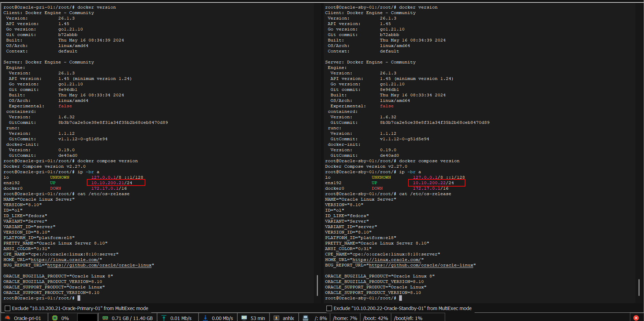Click the DOWN status for docker0, left terminal
Viewport: 644px width, 321px height.
(56, 188)
